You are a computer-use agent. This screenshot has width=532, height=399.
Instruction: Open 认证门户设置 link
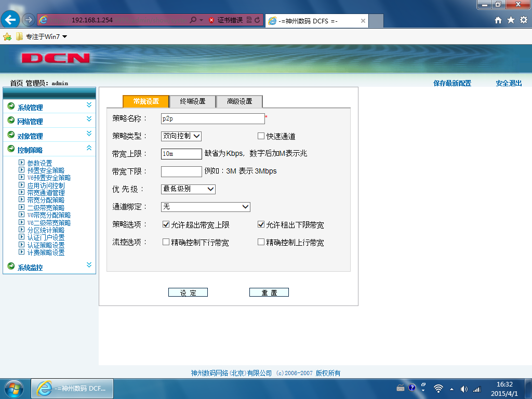tap(46, 237)
